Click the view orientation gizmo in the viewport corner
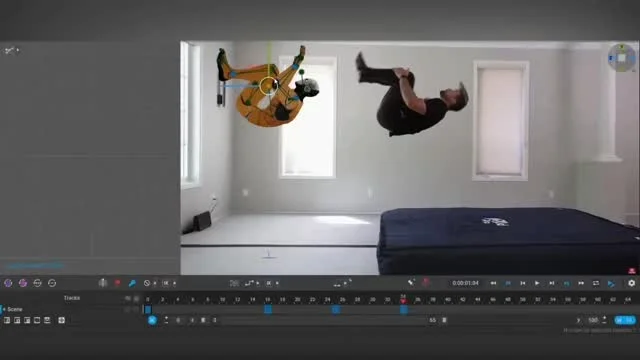 tap(622, 58)
